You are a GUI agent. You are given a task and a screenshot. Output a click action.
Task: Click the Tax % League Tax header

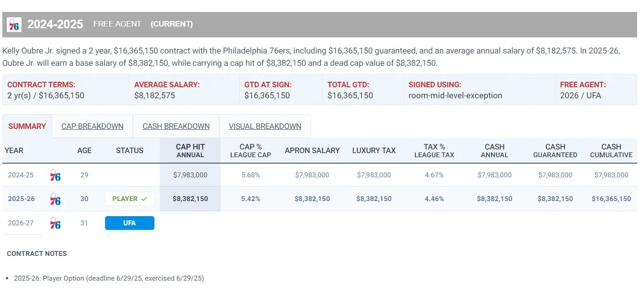coord(434,150)
